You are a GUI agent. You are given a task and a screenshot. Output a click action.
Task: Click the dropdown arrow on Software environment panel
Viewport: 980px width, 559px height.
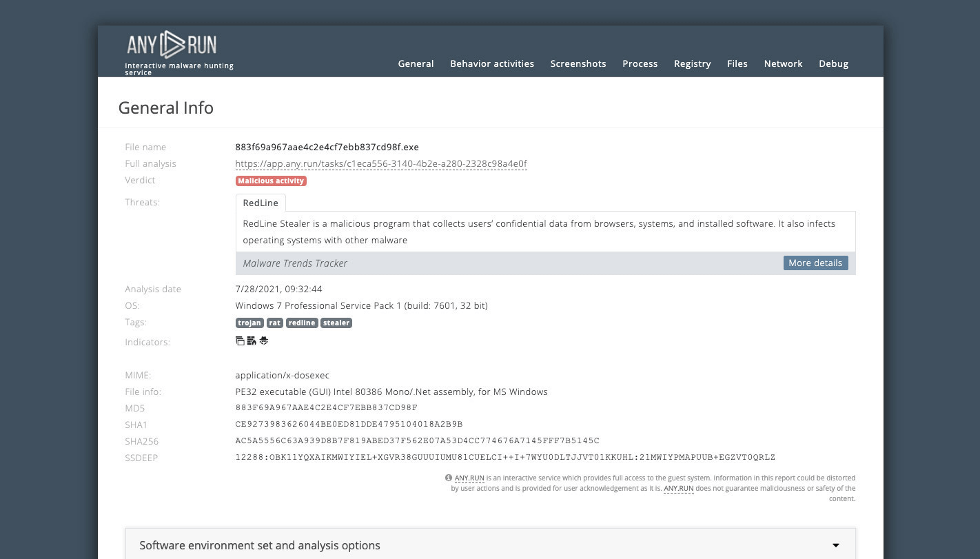coord(835,545)
